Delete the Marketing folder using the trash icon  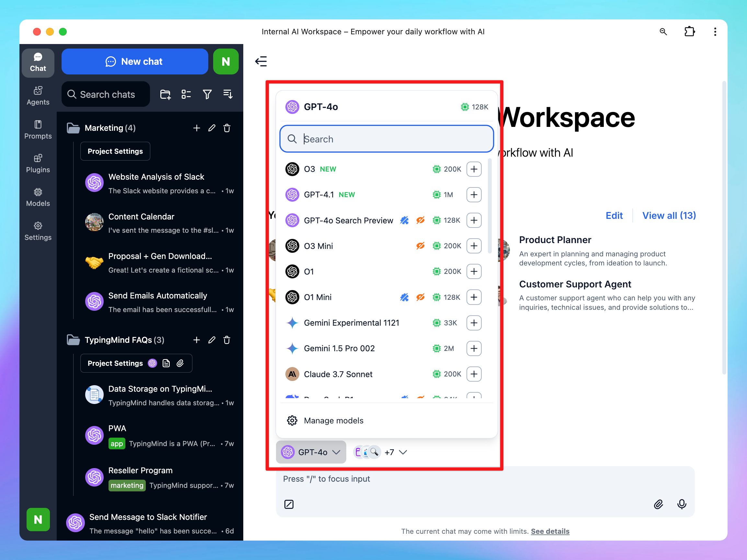point(227,128)
